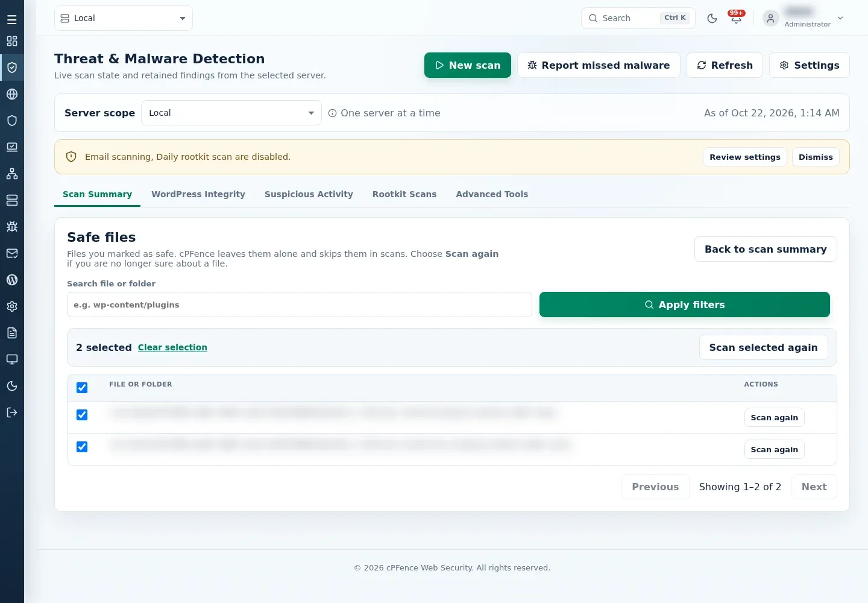Click Scan selected again button

(x=763, y=347)
